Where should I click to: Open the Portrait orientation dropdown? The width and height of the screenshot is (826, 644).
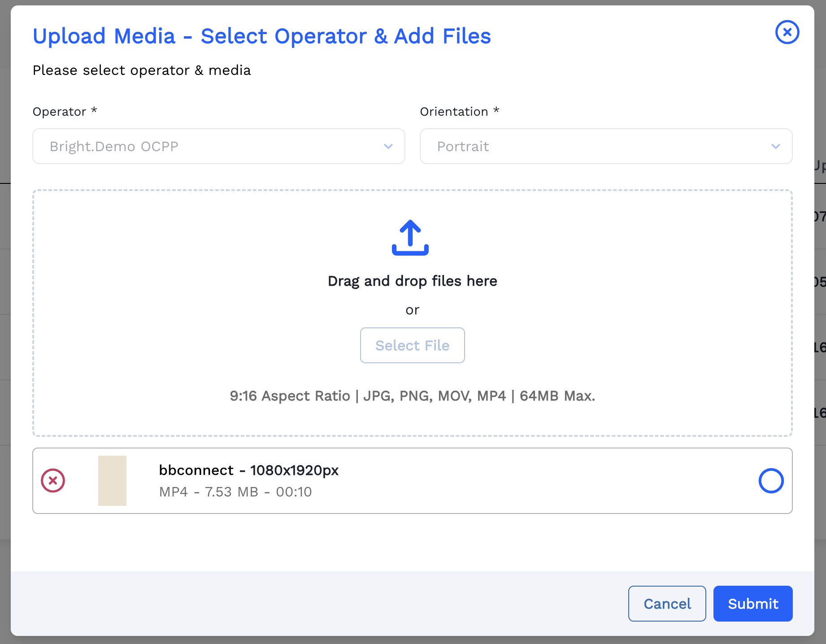tap(605, 147)
